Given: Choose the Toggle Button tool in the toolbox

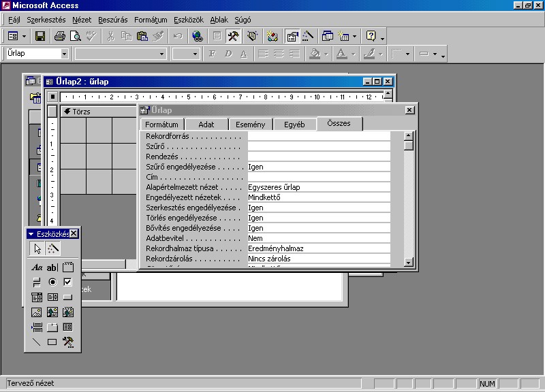Looking at the screenshot, I should click(37, 282).
